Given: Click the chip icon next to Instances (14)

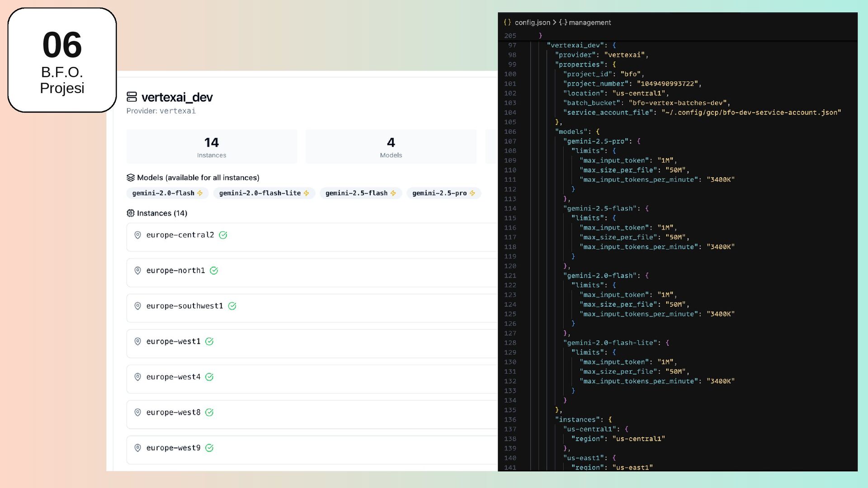Looking at the screenshot, I should 131,213.
